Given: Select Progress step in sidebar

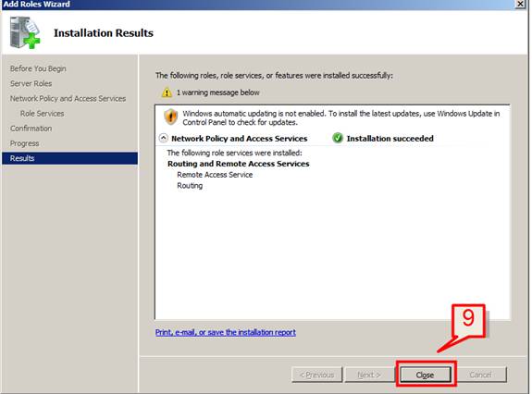Looking at the screenshot, I should 24,143.
